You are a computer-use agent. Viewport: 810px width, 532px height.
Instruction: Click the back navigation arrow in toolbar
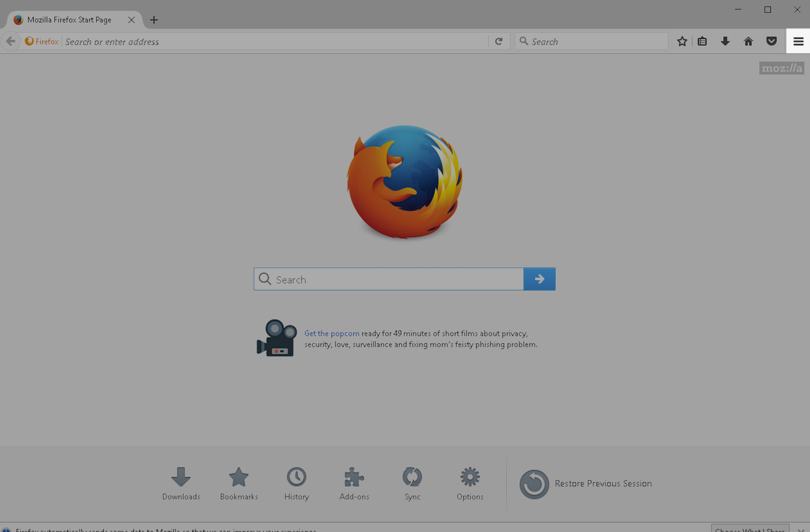[x=11, y=41]
